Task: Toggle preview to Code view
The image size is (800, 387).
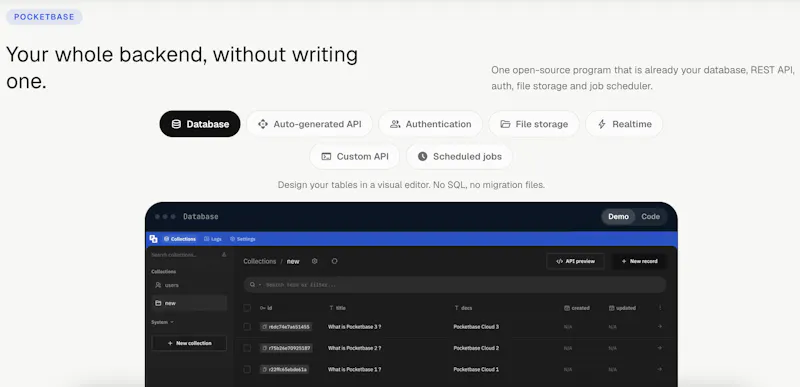Action: pyautogui.click(x=651, y=217)
